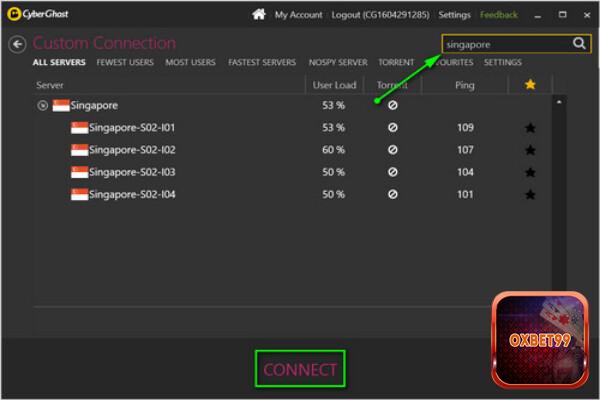
Task: Click the flag icon beside Singapore-S02-I04
Action: coord(80,194)
